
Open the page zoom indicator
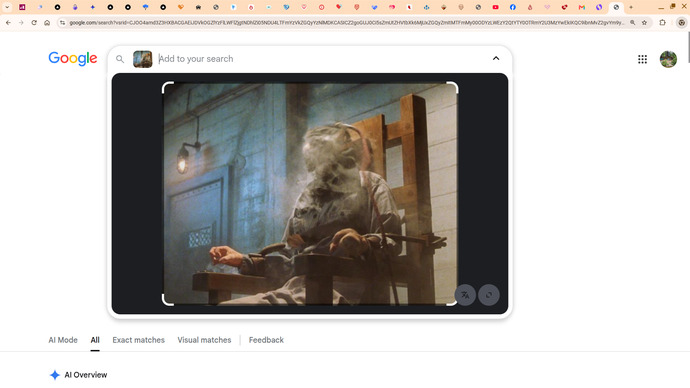[632, 23]
